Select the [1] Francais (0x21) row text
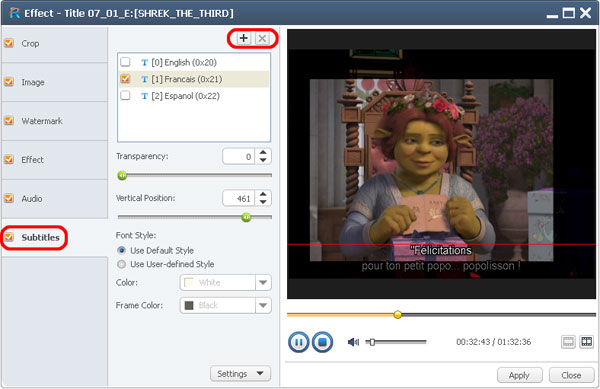This screenshot has width=600, height=389. pyautogui.click(x=187, y=79)
